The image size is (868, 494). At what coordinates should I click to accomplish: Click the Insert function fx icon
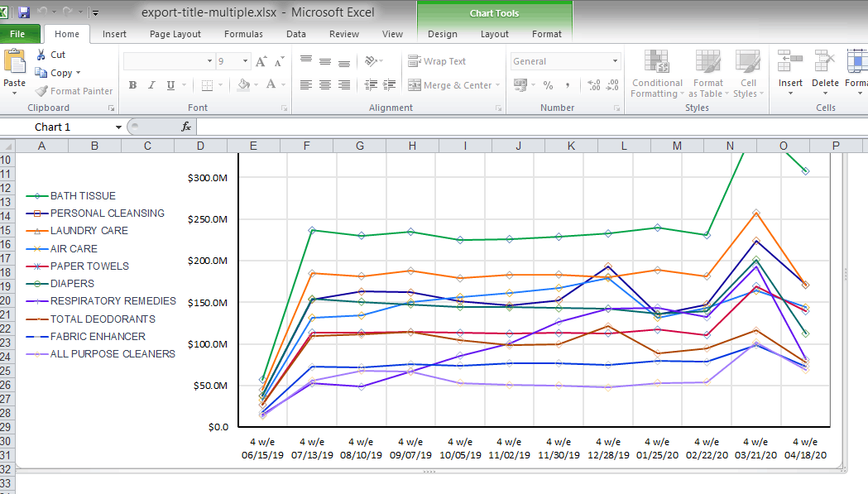(x=186, y=127)
